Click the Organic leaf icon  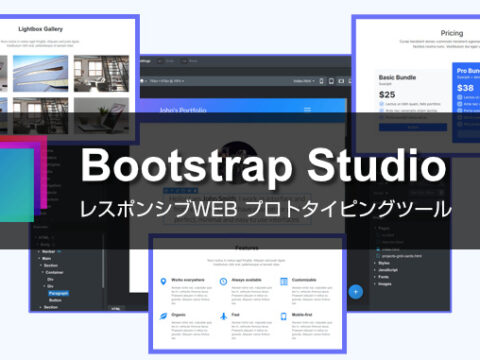point(163,316)
